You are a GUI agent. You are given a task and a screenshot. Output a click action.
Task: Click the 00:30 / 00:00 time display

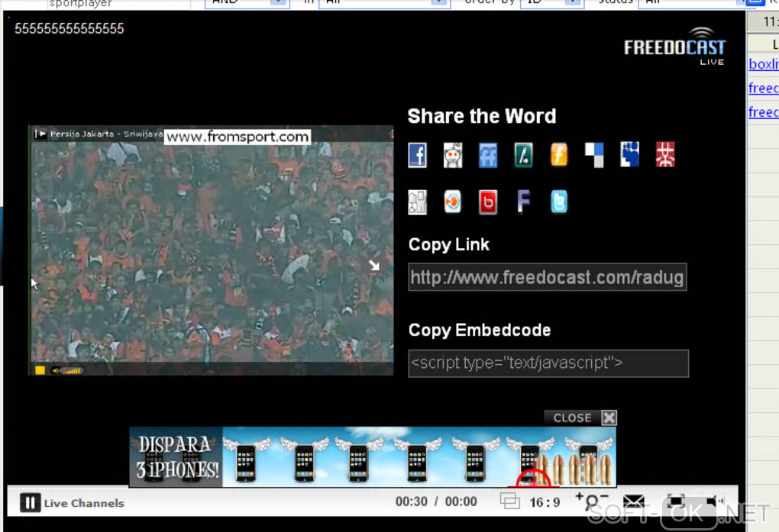point(436,501)
